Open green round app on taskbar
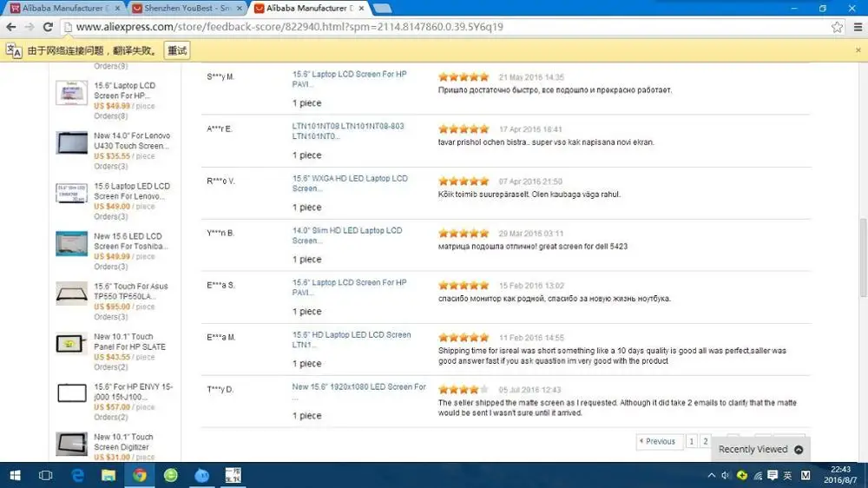This screenshot has width=868, height=488. [170, 475]
